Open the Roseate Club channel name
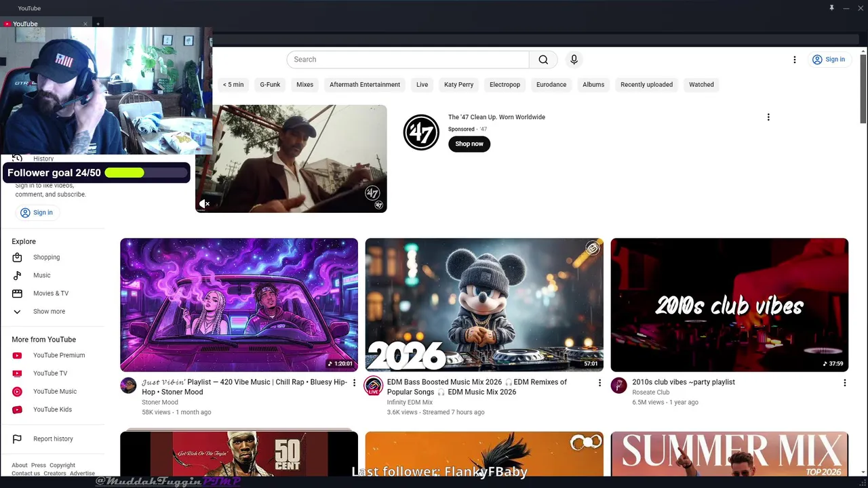Screen dimensions: 868x488 pyautogui.click(x=651, y=392)
